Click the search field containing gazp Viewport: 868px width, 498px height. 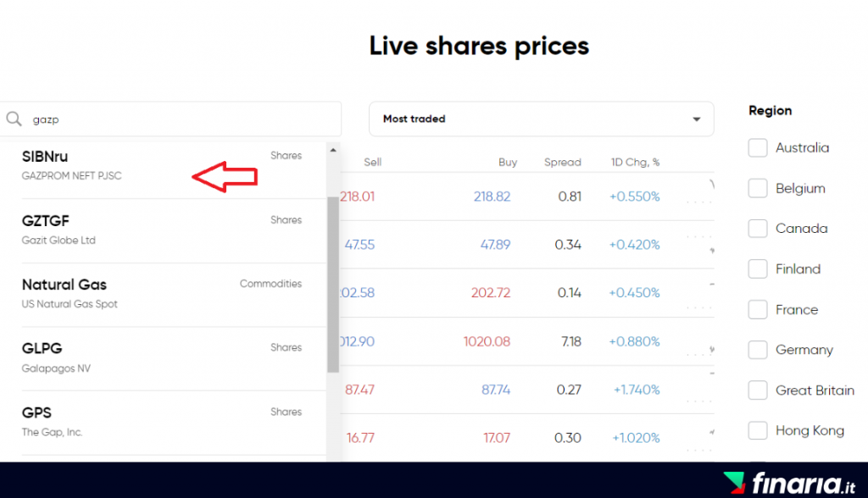[x=182, y=119]
